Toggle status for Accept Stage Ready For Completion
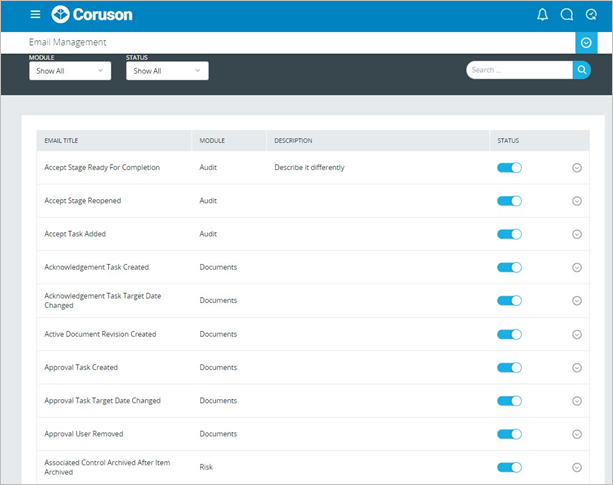613x485 pixels. (509, 168)
